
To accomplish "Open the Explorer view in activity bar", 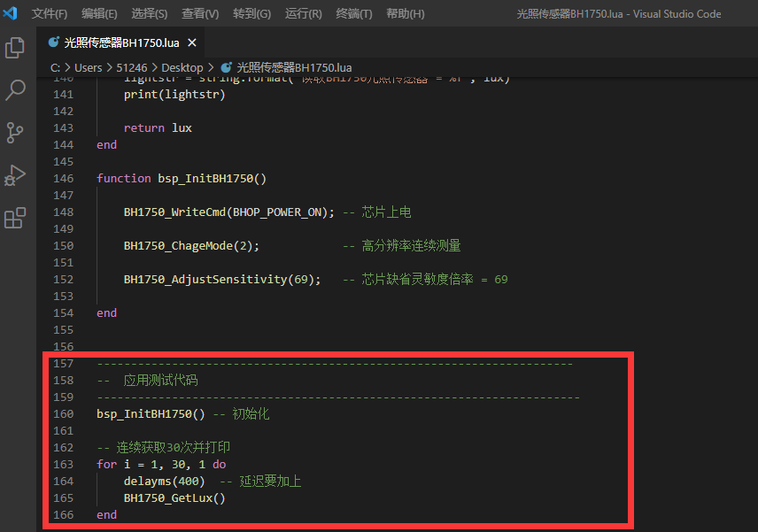I will 15,48.
